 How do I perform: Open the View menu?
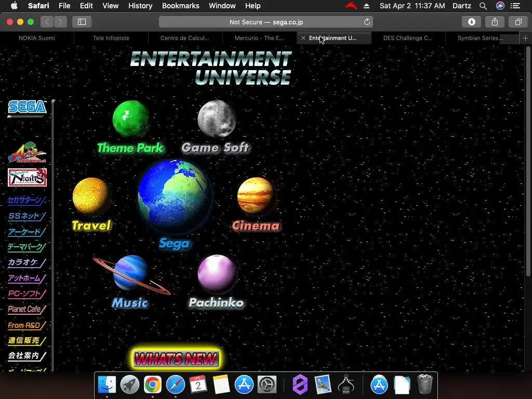point(110,6)
